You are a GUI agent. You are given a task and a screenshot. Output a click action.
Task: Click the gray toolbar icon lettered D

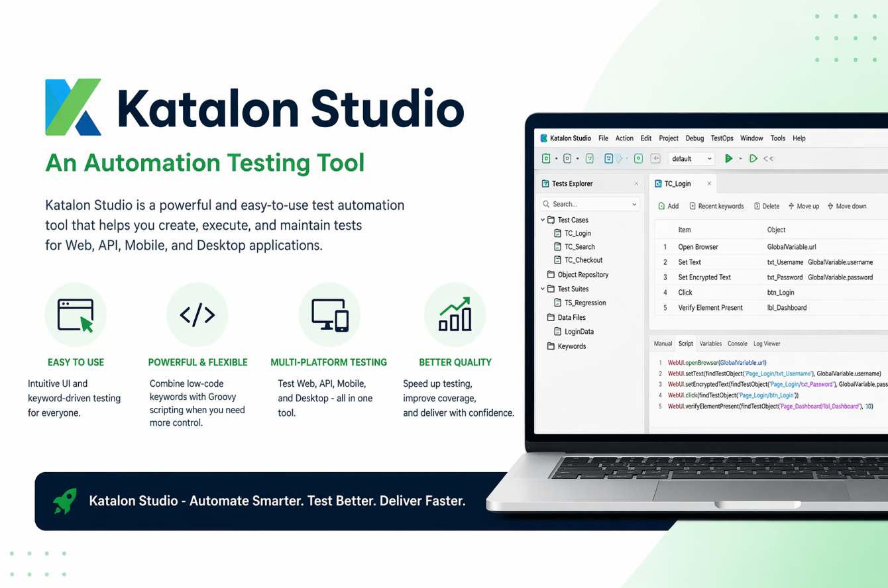pos(567,159)
